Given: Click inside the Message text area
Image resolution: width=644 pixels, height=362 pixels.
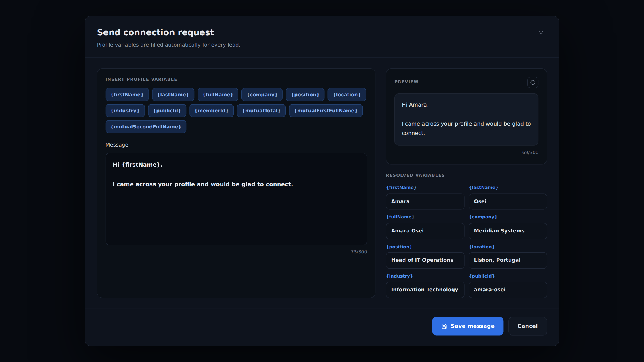Looking at the screenshot, I should pyautogui.click(x=236, y=199).
